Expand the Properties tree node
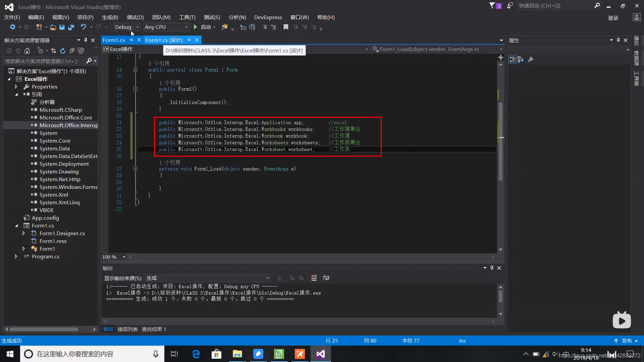This screenshot has width=644, height=362. click(x=16, y=87)
